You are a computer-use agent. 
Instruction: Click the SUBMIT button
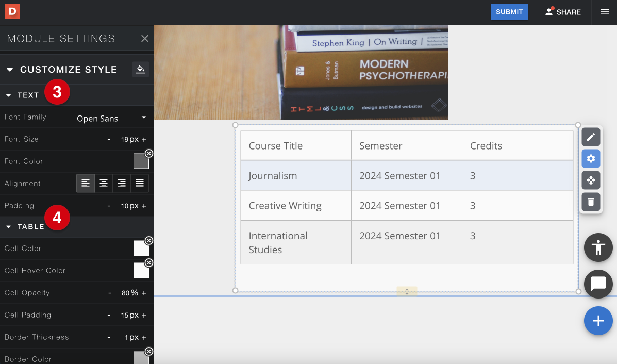[x=509, y=11]
